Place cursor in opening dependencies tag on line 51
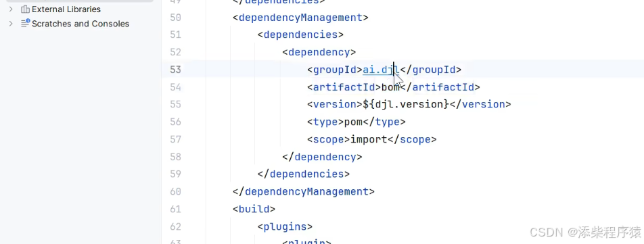 [x=300, y=35]
